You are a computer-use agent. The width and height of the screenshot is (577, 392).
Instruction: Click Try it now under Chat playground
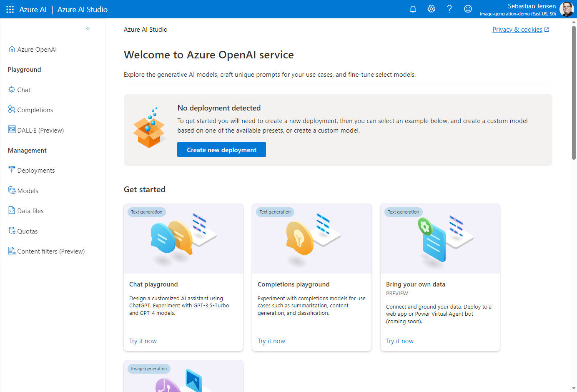click(143, 341)
